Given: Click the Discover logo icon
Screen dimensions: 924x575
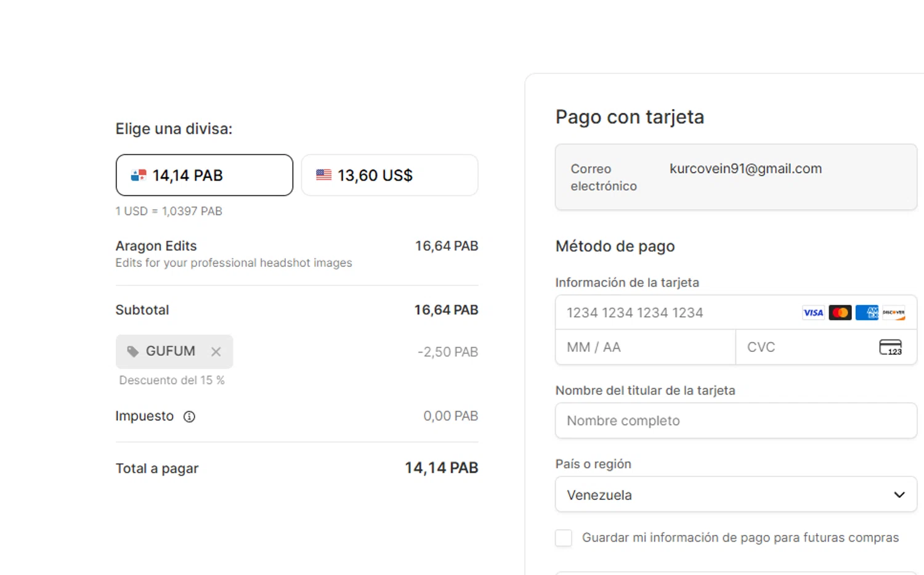Looking at the screenshot, I should (x=894, y=312).
